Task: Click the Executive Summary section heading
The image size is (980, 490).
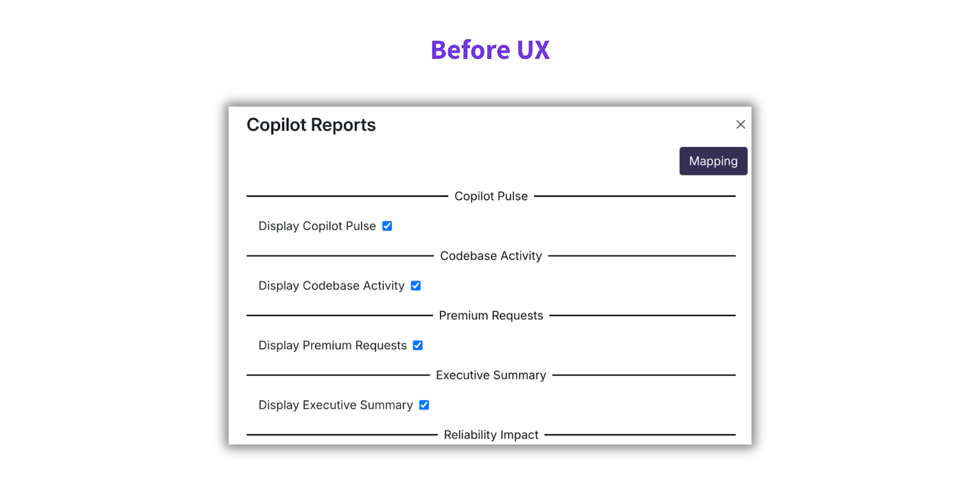Action: (491, 375)
